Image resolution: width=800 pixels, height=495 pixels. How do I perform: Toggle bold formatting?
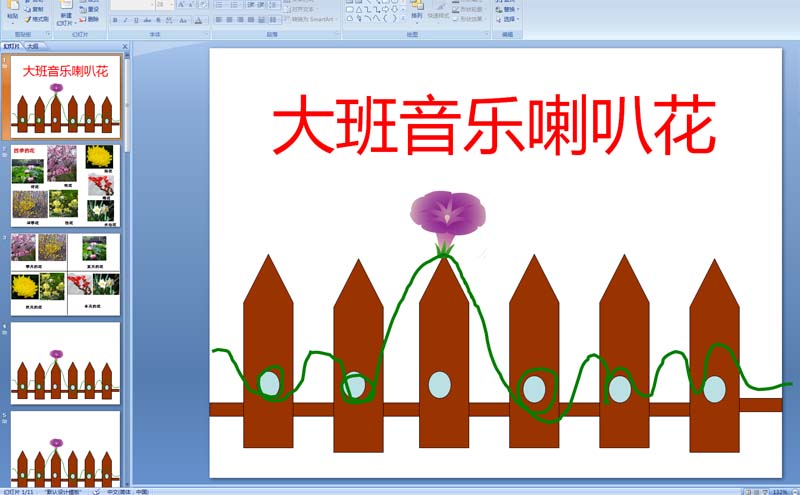115,20
